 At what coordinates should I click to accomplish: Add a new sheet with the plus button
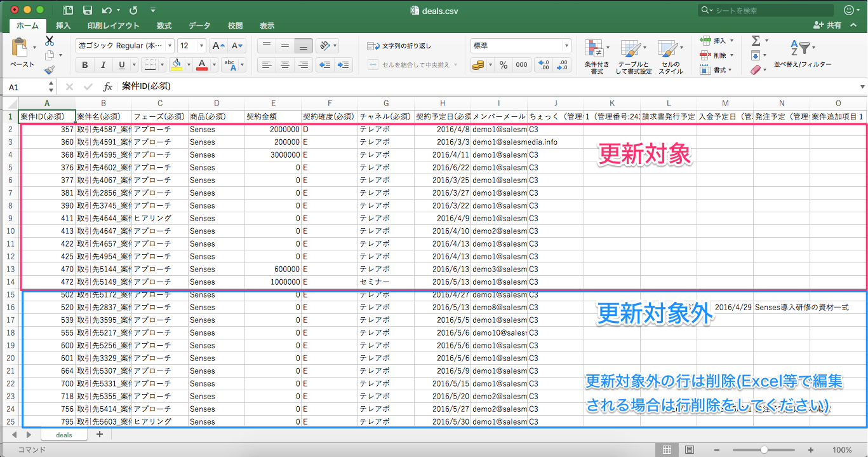[x=99, y=435]
